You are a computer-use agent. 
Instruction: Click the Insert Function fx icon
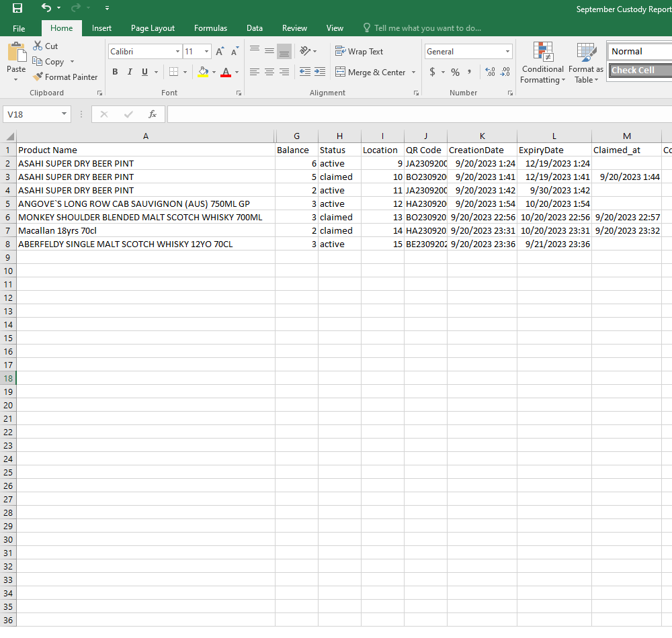coord(153,114)
